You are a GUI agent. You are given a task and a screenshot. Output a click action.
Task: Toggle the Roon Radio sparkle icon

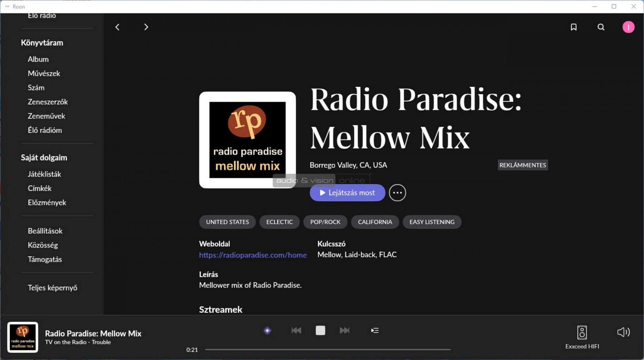[267, 330]
